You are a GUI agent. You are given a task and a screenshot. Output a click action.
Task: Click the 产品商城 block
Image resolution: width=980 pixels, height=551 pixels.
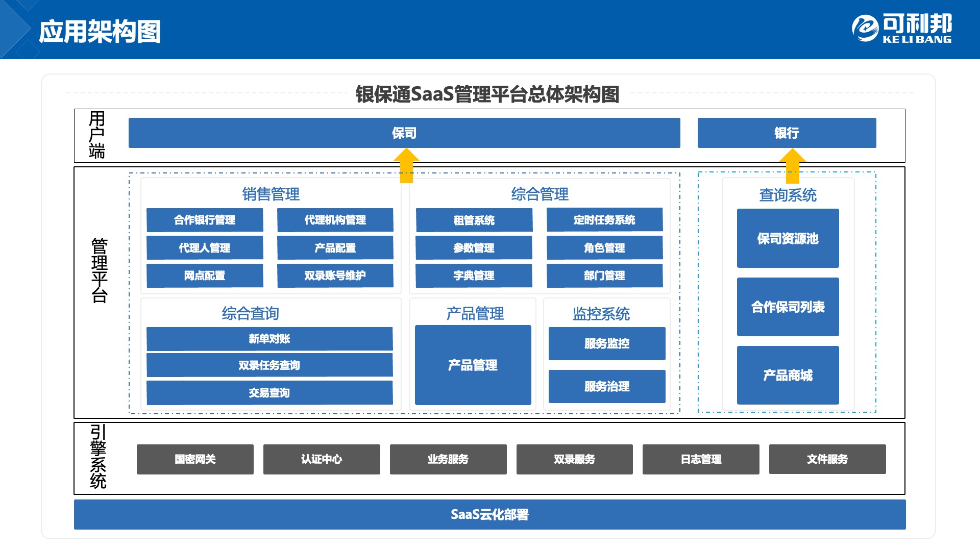[788, 375]
